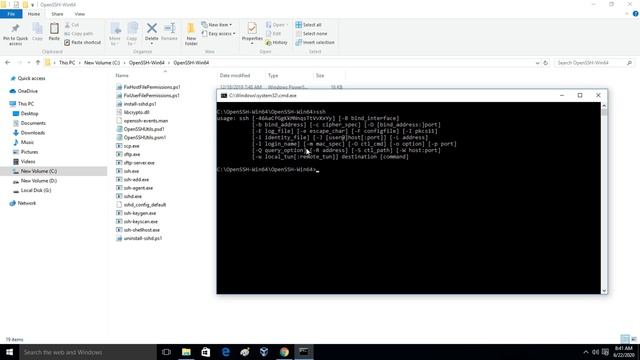Select Downloads in navigation pane
640x360 pixels.
(x=33, y=133)
